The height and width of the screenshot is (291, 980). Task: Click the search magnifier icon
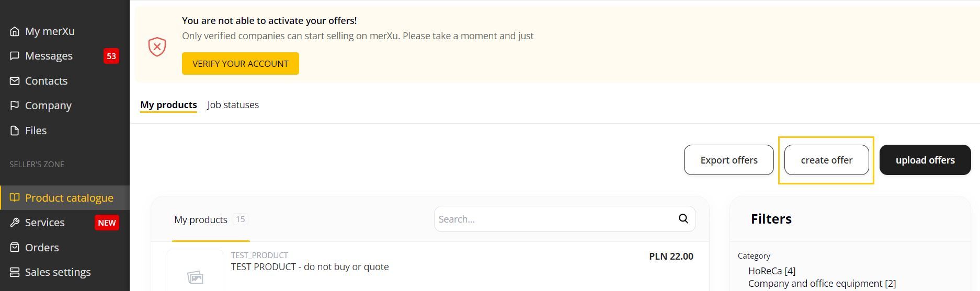(683, 219)
